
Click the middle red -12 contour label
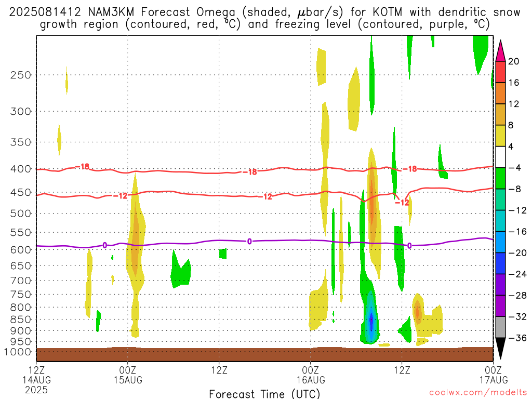coord(265,196)
